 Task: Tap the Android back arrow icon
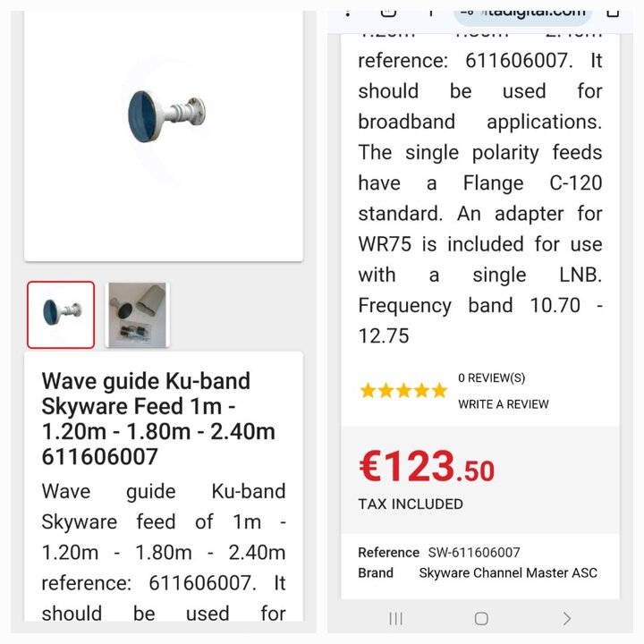[x=567, y=618]
